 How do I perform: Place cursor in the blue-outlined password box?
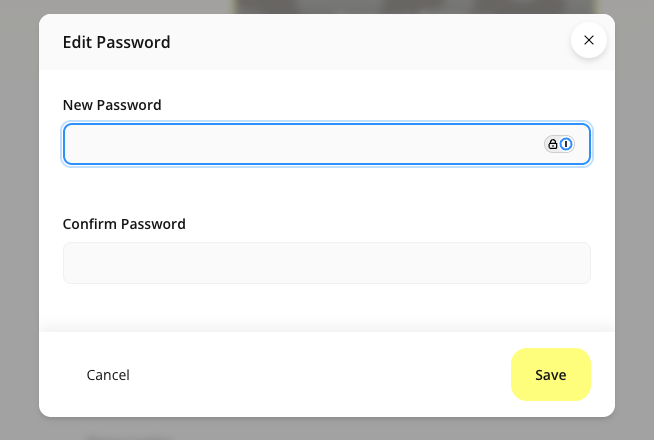pyautogui.click(x=300, y=144)
